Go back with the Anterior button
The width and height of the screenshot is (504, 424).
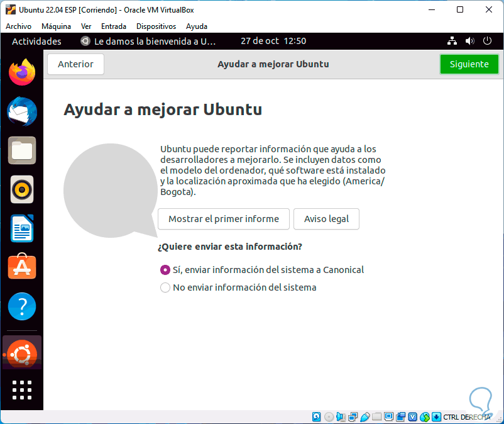click(x=75, y=64)
